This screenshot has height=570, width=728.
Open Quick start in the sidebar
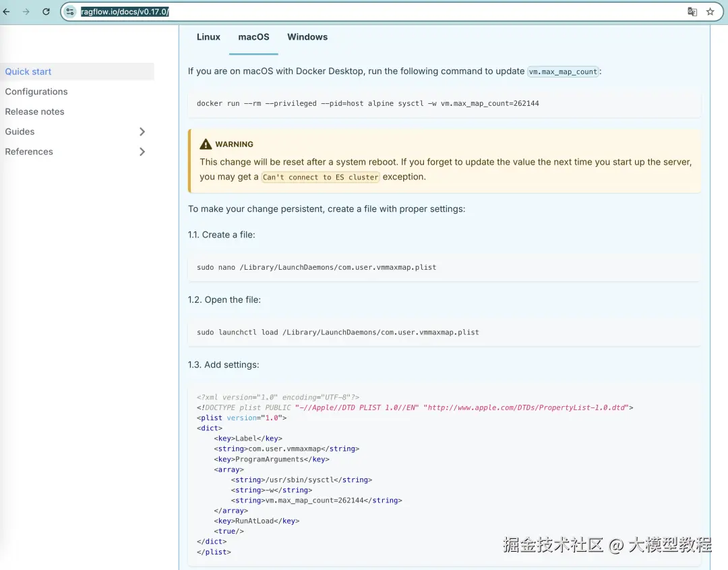coord(77,72)
